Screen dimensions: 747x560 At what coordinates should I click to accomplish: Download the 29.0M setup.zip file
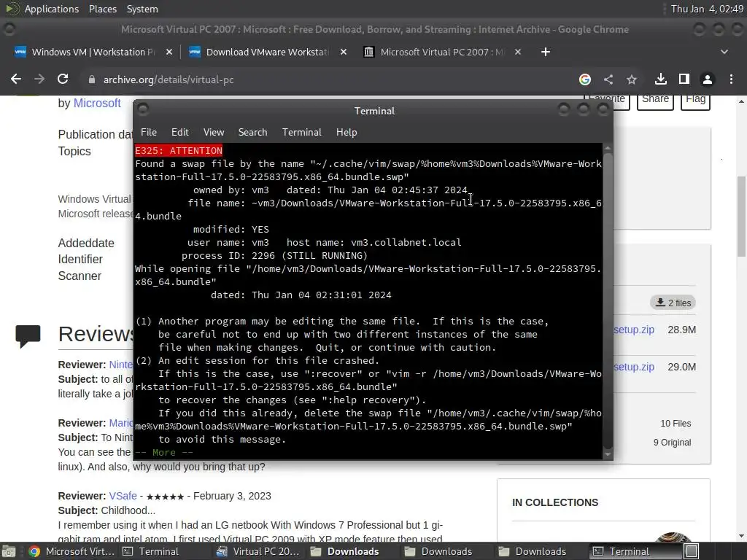[x=634, y=367]
